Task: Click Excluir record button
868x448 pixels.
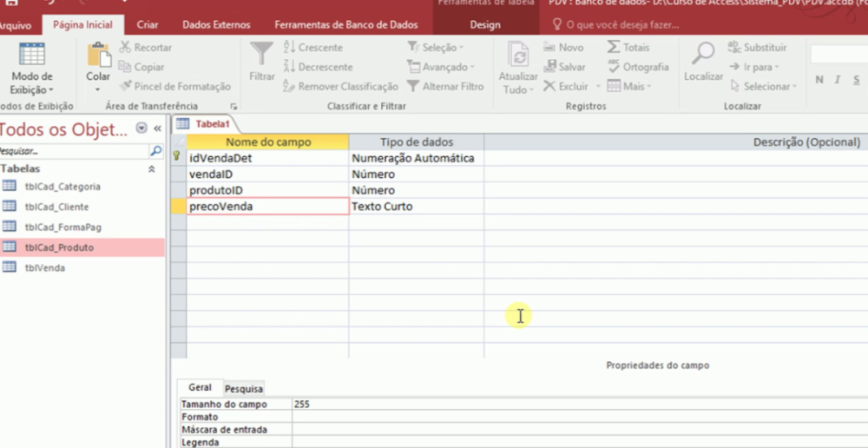Action: [566, 87]
